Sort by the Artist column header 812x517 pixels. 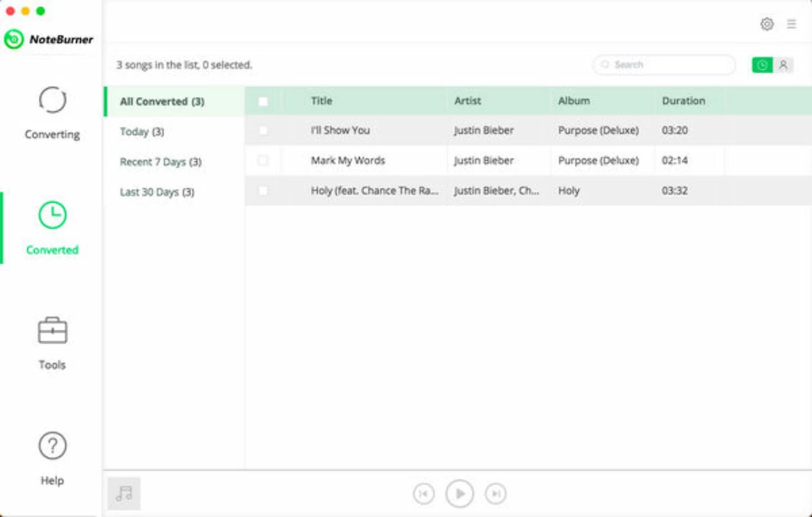468,101
